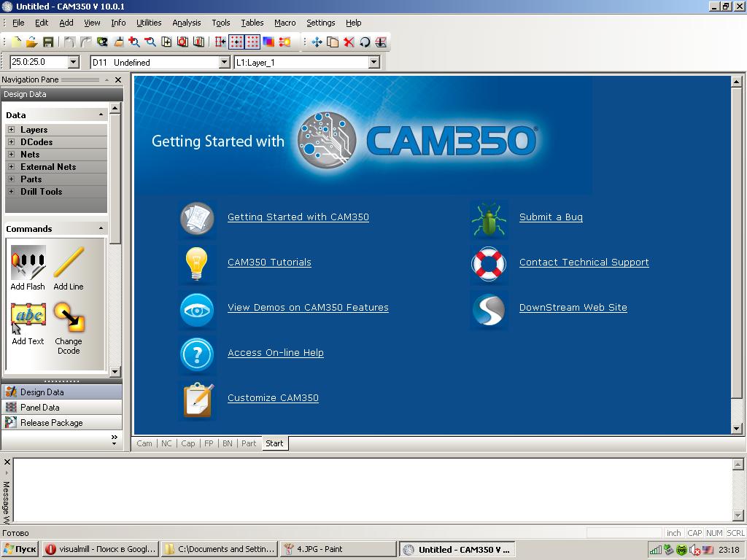Click the clipboard icon beside Customize CAM350
747x560 pixels.
click(x=198, y=400)
